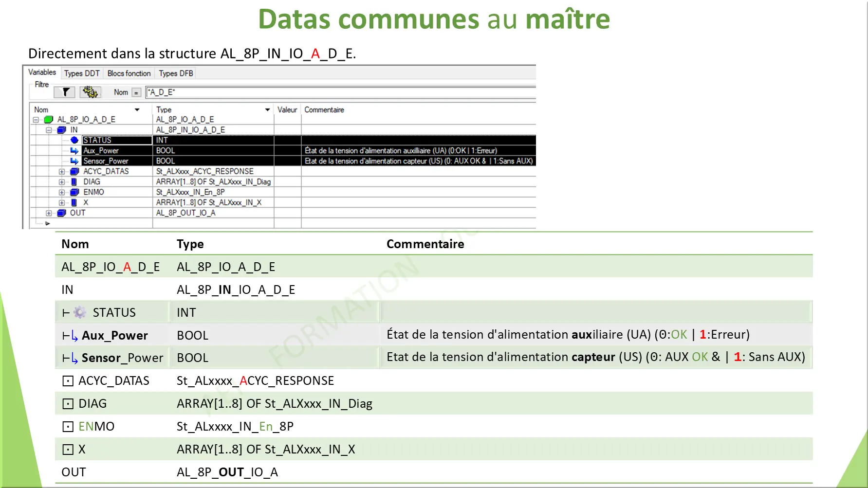The image size is (868, 488).
Task: Select the OUT tree entry
Action: click(77, 213)
